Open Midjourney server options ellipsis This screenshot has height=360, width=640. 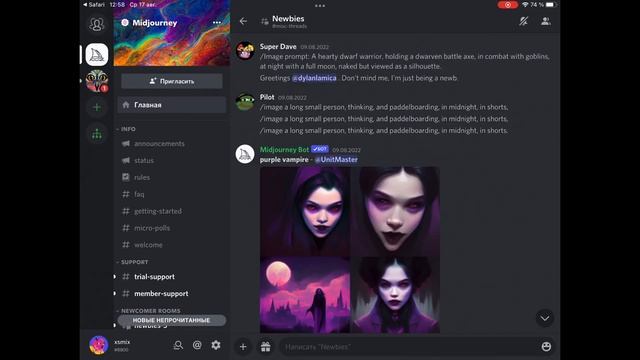[x=217, y=23]
